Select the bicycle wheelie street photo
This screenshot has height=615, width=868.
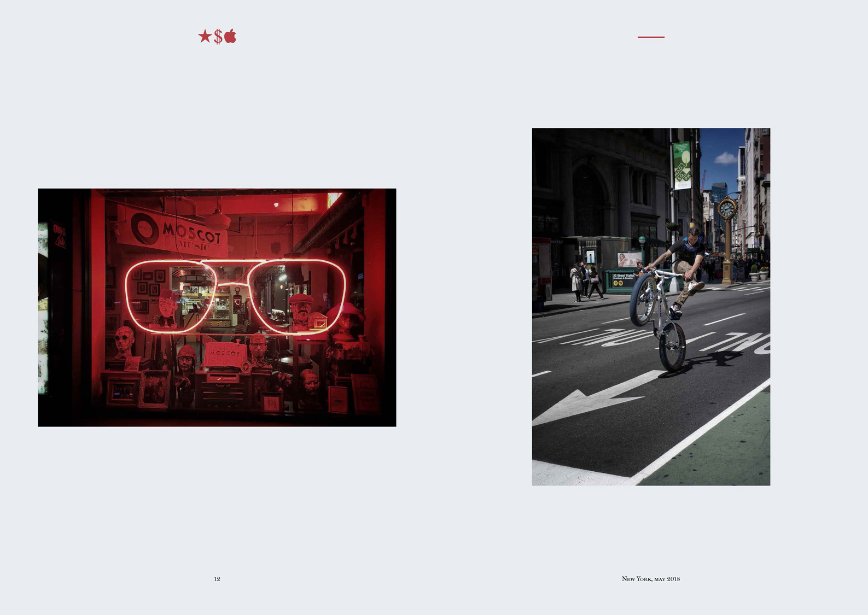pyautogui.click(x=651, y=307)
